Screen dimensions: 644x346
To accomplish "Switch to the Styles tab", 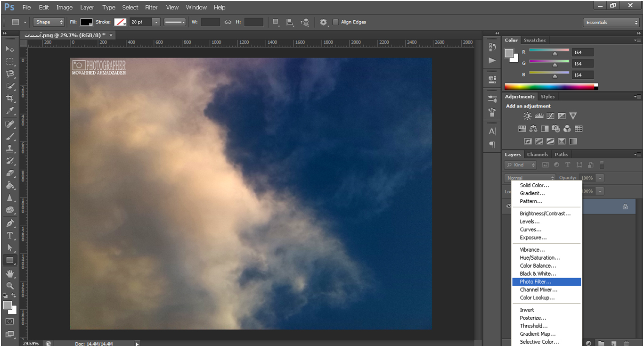I will point(547,97).
